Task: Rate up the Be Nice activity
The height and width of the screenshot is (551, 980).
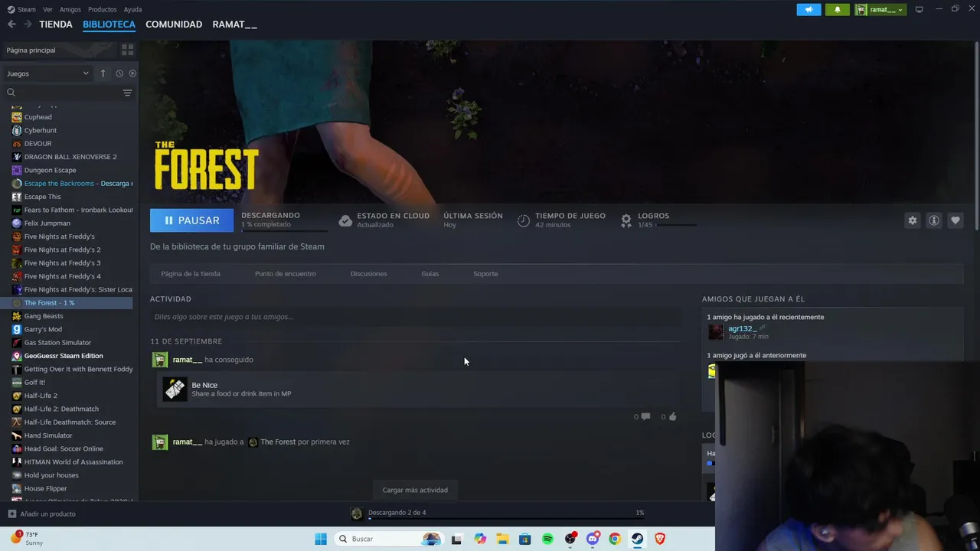Action: click(669, 416)
